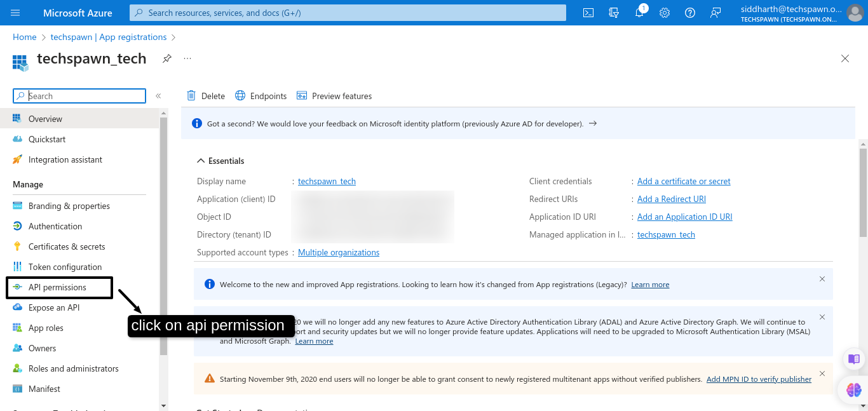This screenshot has width=868, height=411.
Task: Collapse the Essentials section
Action: [201, 161]
